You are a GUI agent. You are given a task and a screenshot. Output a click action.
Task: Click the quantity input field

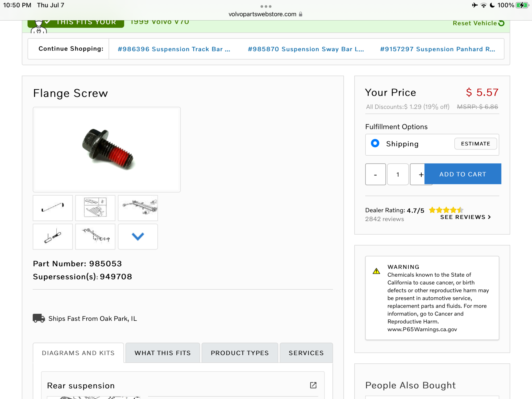[x=398, y=174]
